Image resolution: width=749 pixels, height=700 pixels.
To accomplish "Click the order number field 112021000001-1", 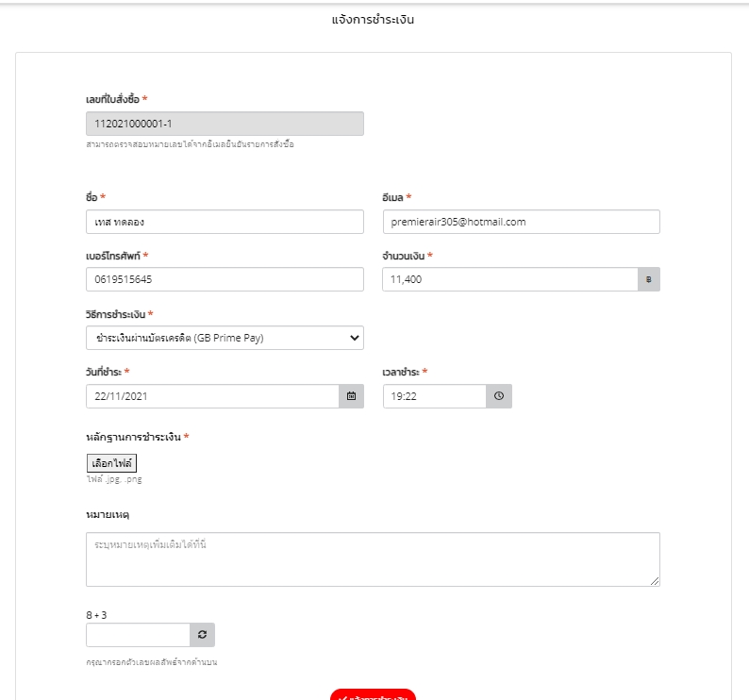I will 224,124.
